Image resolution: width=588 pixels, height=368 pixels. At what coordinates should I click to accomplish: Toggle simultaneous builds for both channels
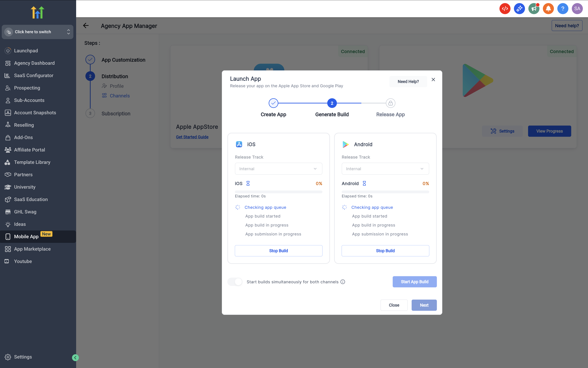coord(235,282)
